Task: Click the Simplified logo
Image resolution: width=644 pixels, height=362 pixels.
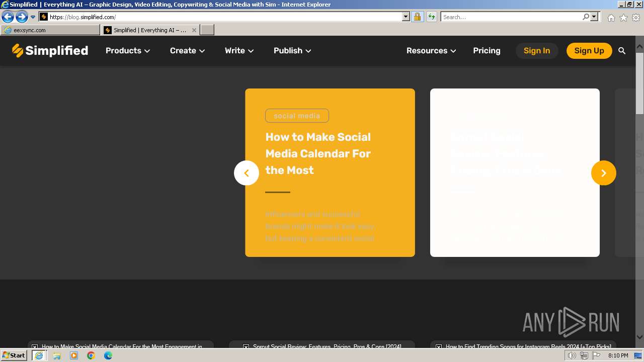Action: 50,50
